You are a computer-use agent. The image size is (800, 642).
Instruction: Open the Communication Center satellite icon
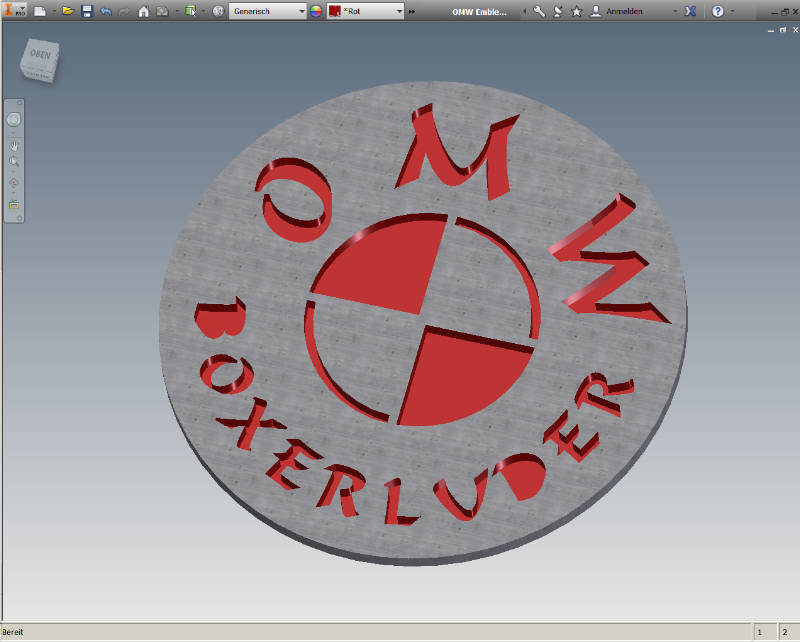[558, 11]
